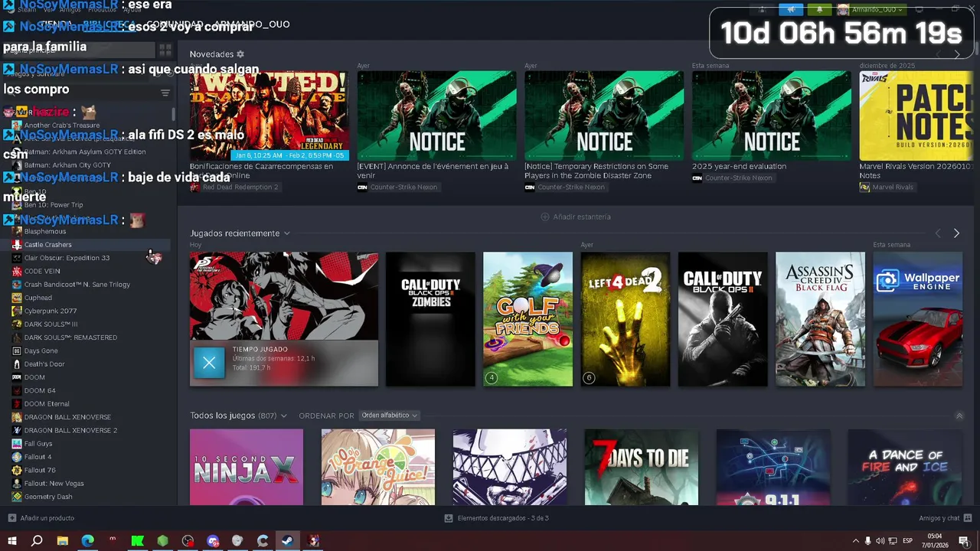
Task: Open Windows taskbar search
Action: pos(37,541)
